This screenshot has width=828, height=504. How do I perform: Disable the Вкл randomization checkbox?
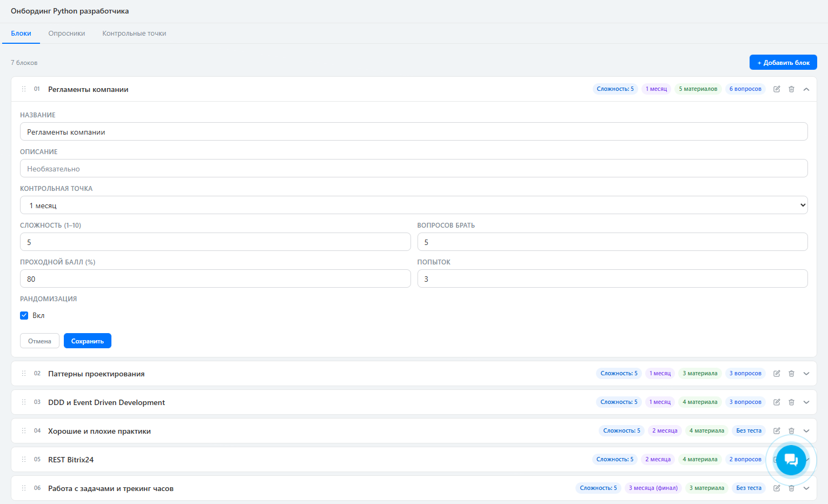tap(24, 315)
